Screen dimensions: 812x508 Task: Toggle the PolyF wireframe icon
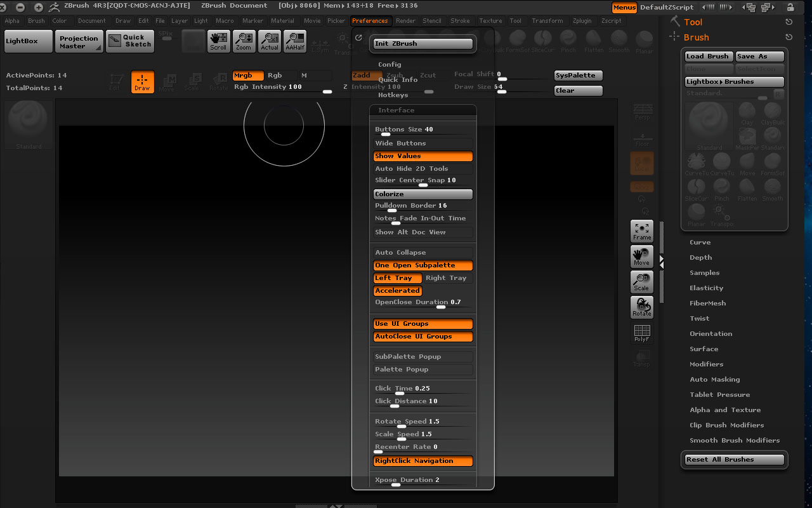pyautogui.click(x=642, y=333)
